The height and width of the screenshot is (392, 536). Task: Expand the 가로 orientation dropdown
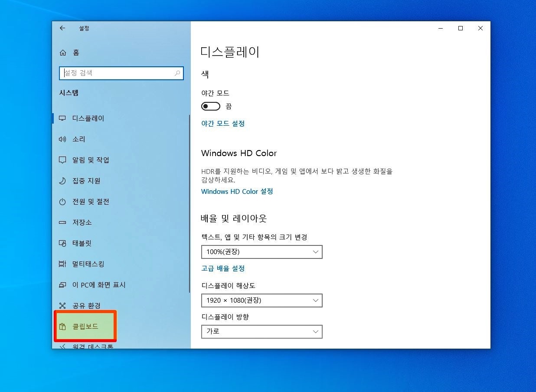click(x=262, y=331)
